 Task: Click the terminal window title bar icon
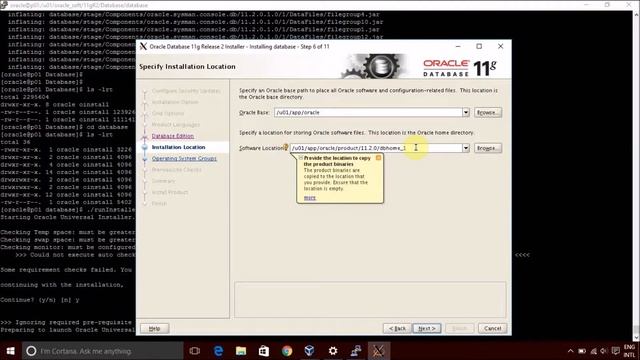(4, 5)
